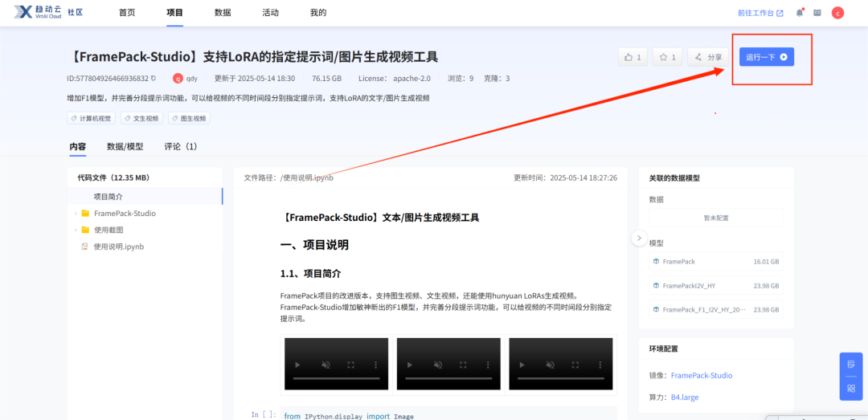The width and height of the screenshot is (868, 420).
Task: Open more options on the third video
Action: tap(600, 365)
